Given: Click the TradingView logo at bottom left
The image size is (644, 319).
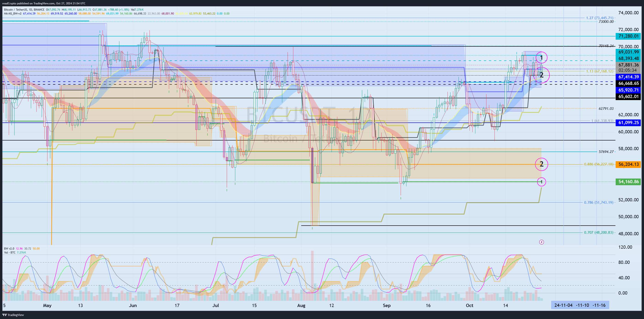Looking at the screenshot, I should (13, 315).
